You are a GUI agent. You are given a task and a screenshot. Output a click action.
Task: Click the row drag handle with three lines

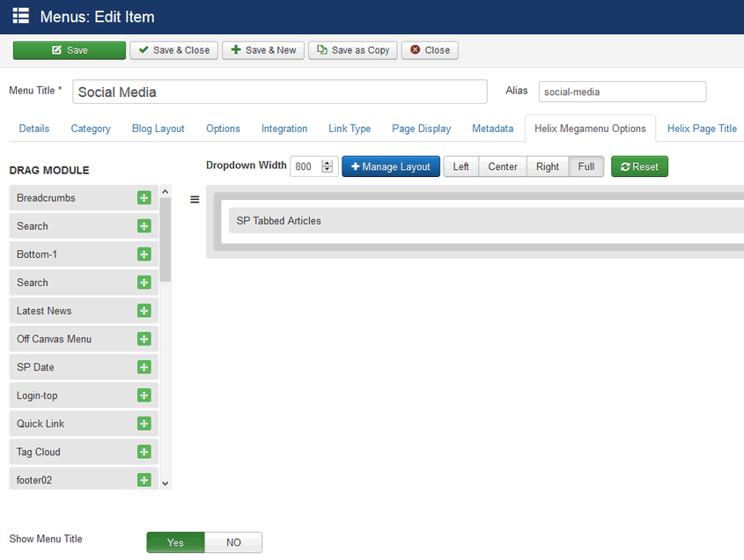(195, 200)
